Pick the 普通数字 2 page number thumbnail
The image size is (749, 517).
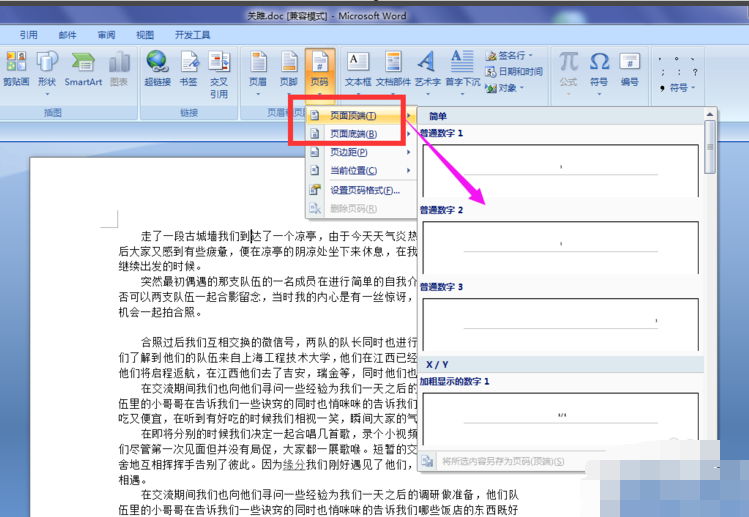click(561, 247)
